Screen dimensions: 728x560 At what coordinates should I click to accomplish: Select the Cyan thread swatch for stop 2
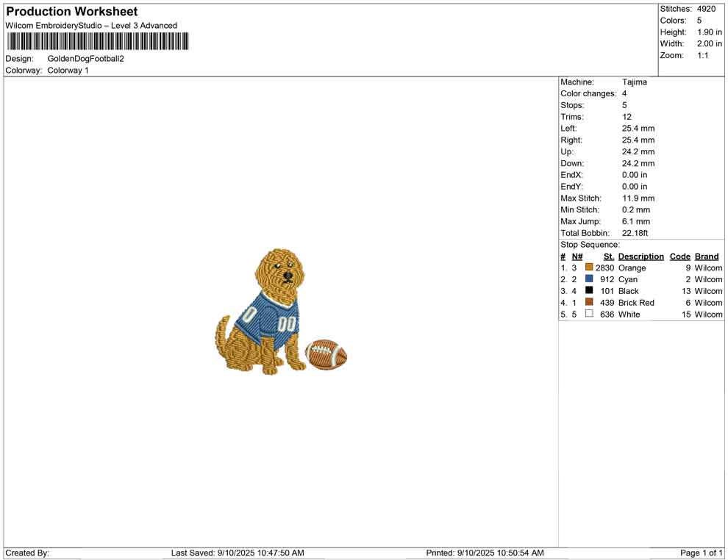tap(588, 279)
